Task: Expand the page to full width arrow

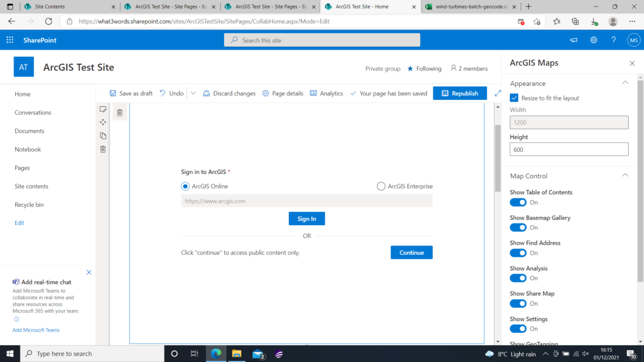Action: 498,93
